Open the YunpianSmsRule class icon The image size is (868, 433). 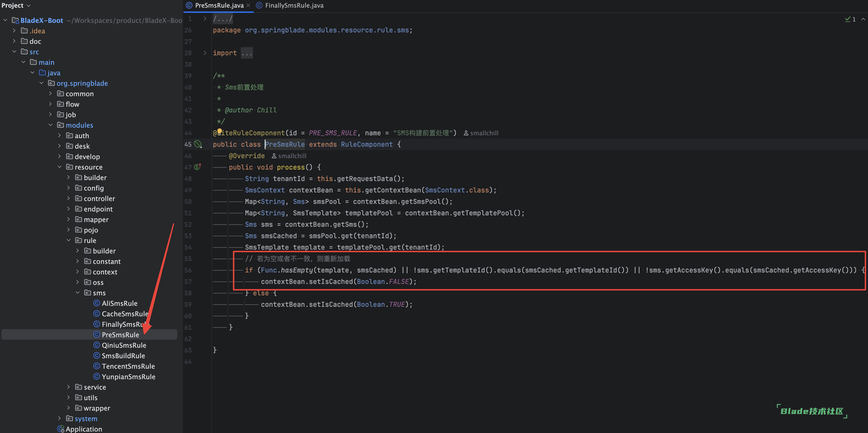click(x=97, y=376)
